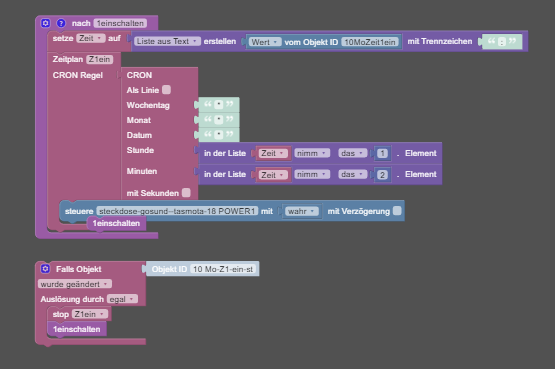Open the 'wahr' boolean dropdown

pyautogui.click(x=302, y=211)
